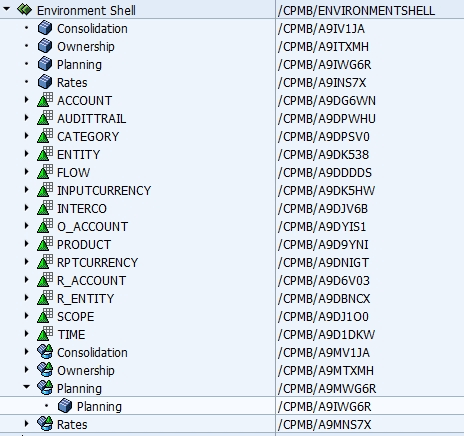Expand the SCOPE node
The width and height of the screenshot is (464, 436).
click(x=27, y=316)
